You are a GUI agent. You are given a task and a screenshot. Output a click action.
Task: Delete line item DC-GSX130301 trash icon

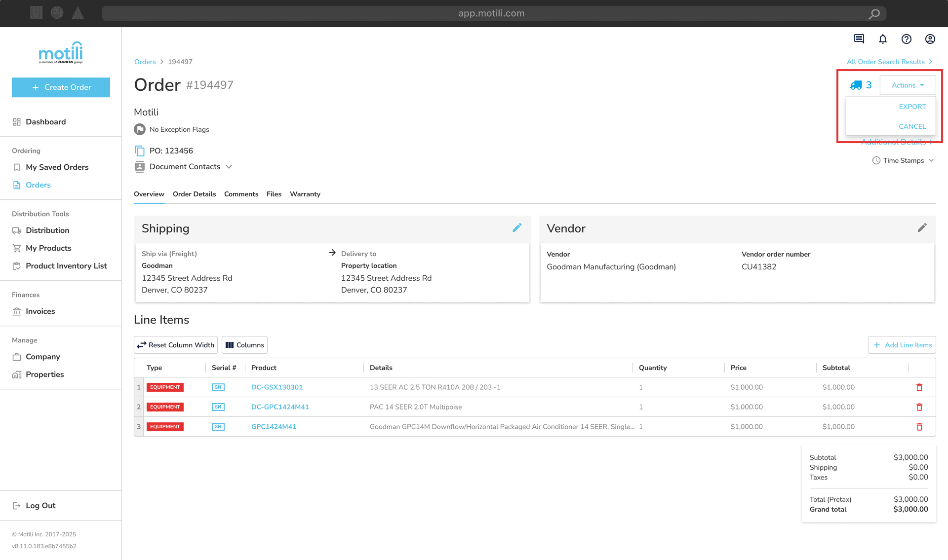[x=919, y=387]
